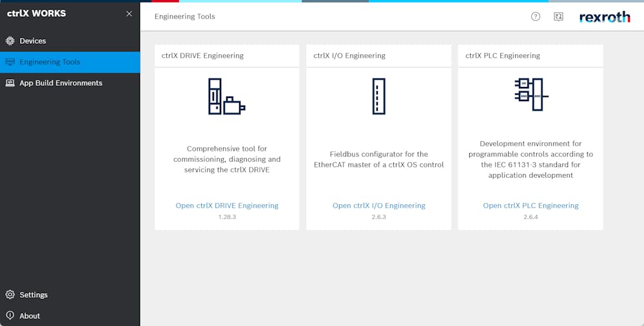
Task: Open help via the question mark icon
Action: [536, 16]
